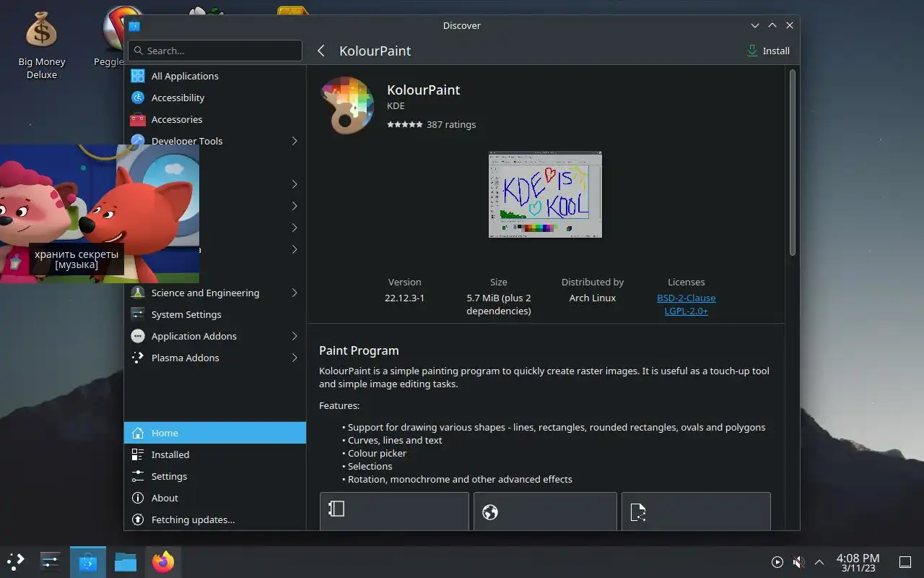Launch Firefox from the taskbar
924x578 pixels.
163,561
